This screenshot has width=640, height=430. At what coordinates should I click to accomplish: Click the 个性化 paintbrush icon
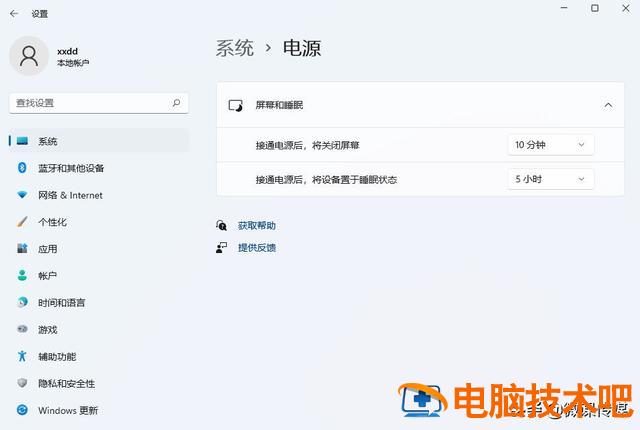(x=22, y=222)
